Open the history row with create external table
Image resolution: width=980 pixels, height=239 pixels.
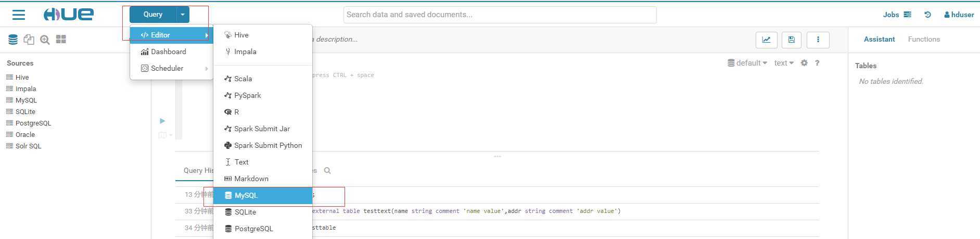(x=497, y=211)
